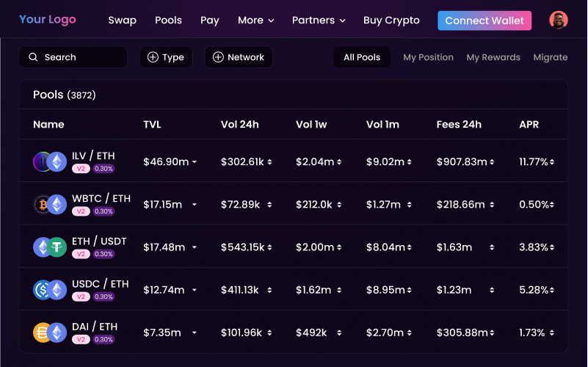Open the WBTC / ETH pool name
Viewport: 588px width, 367px height.
(x=101, y=198)
